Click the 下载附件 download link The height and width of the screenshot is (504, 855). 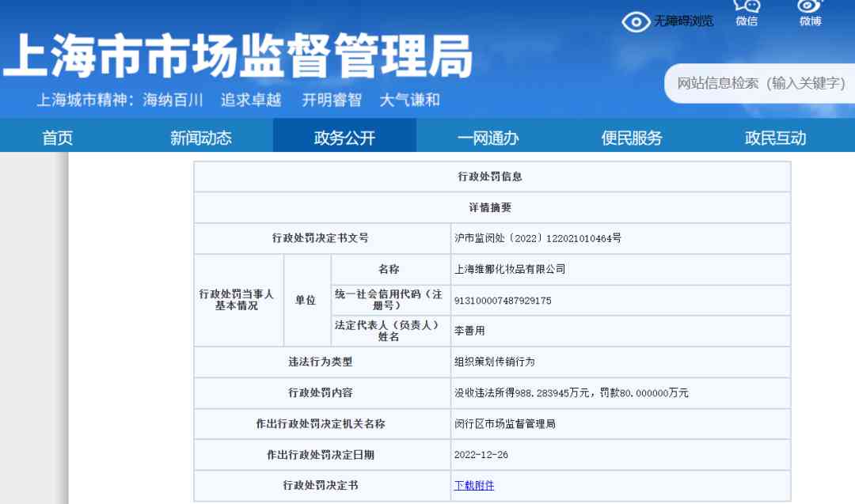473,485
